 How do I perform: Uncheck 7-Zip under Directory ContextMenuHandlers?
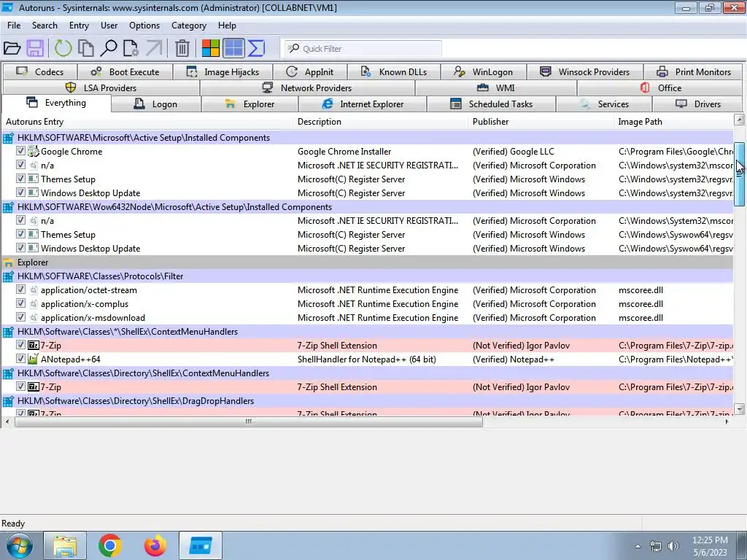point(20,386)
